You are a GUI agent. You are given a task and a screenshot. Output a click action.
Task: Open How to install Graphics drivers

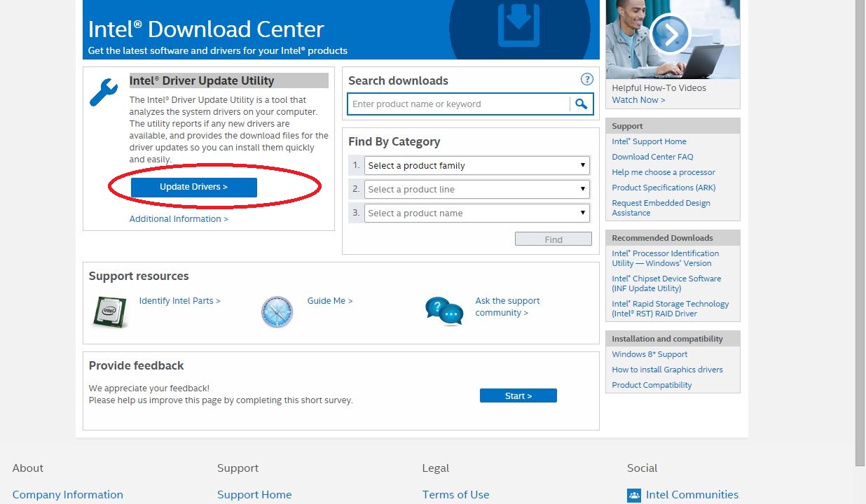668,370
